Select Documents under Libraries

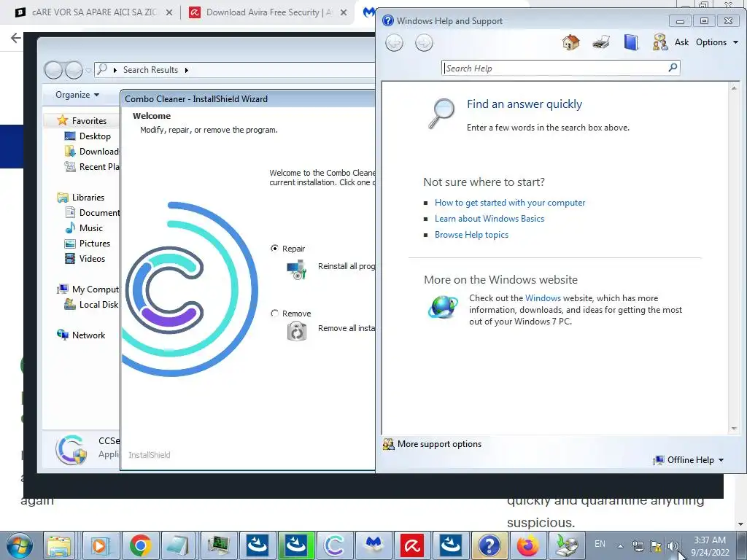click(91, 213)
